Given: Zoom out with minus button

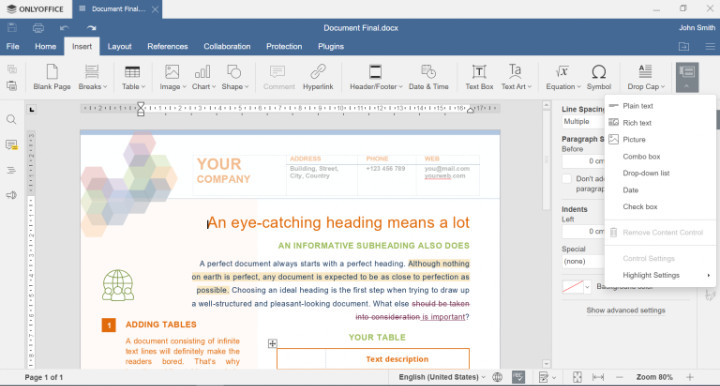Looking at the screenshot, I should point(619,377).
